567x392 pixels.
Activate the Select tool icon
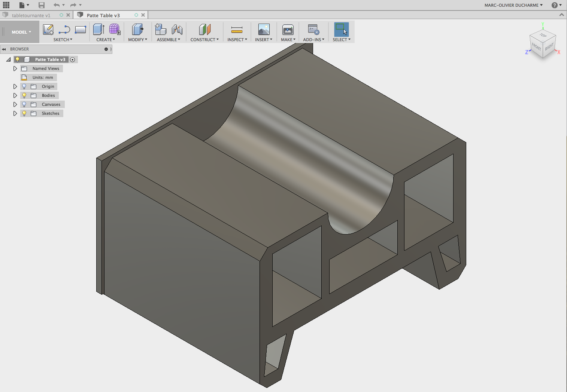[x=341, y=30]
